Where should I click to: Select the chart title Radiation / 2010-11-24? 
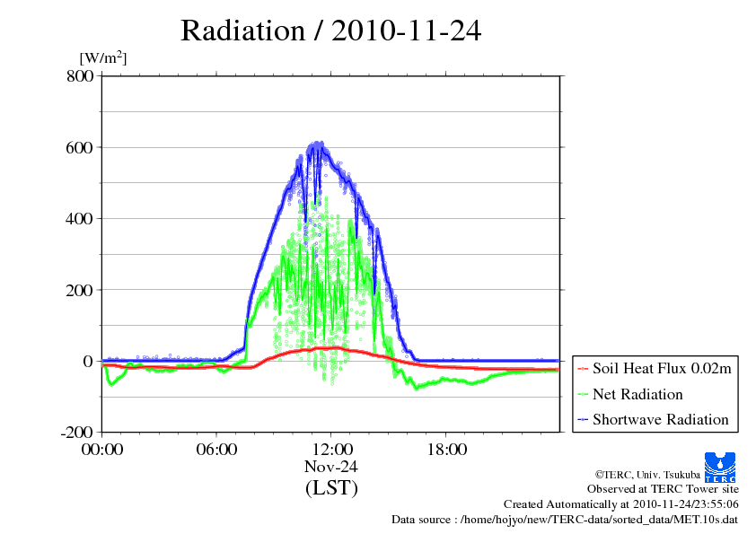[x=330, y=31]
